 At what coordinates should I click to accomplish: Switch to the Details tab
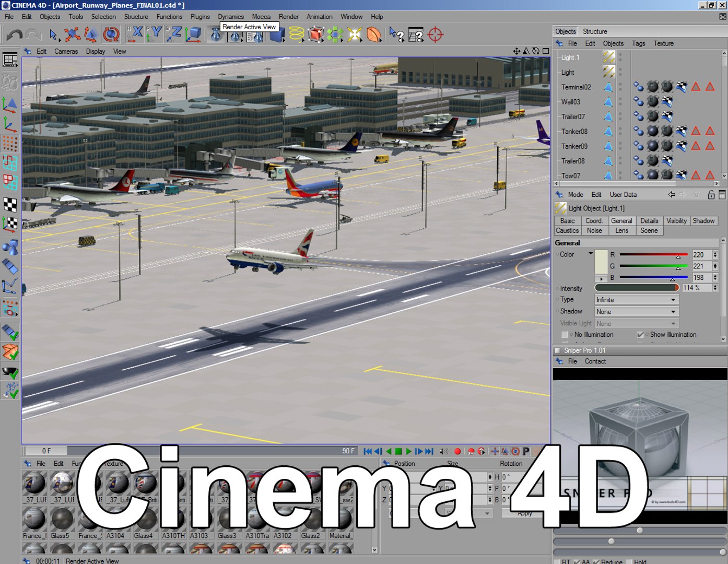649,221
